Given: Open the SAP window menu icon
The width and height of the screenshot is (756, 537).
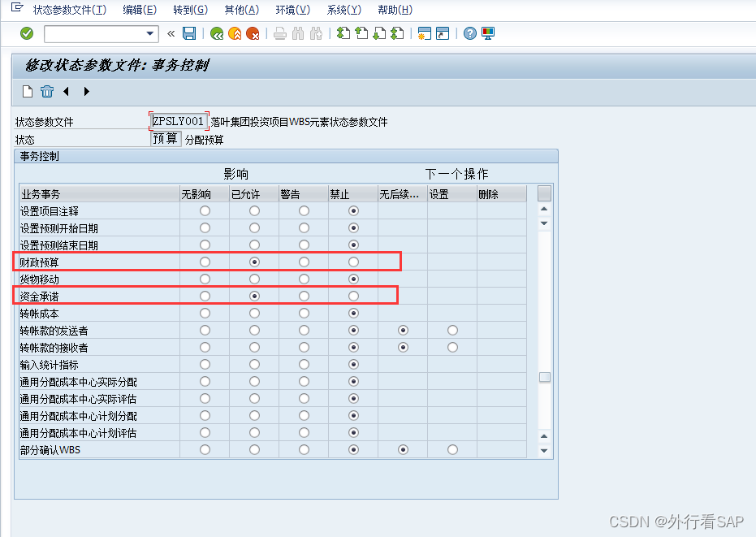Looking at the screenshot, I should 17,7.
